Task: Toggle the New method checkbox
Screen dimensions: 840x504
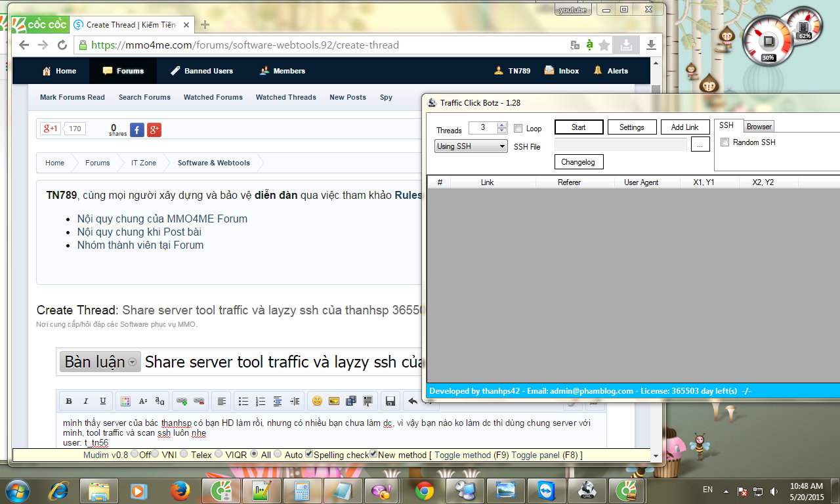Action: tap(373, 454)
